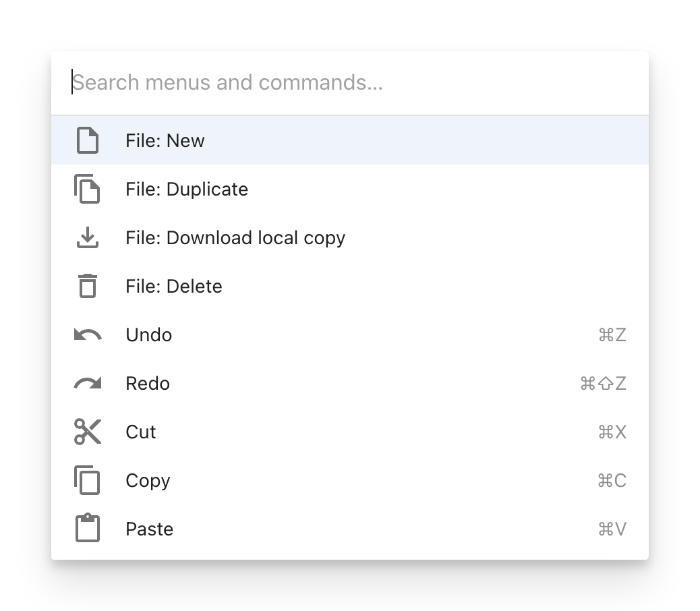Choose the Copy command label
The image size is (700, 611).
tap(148, 481)
